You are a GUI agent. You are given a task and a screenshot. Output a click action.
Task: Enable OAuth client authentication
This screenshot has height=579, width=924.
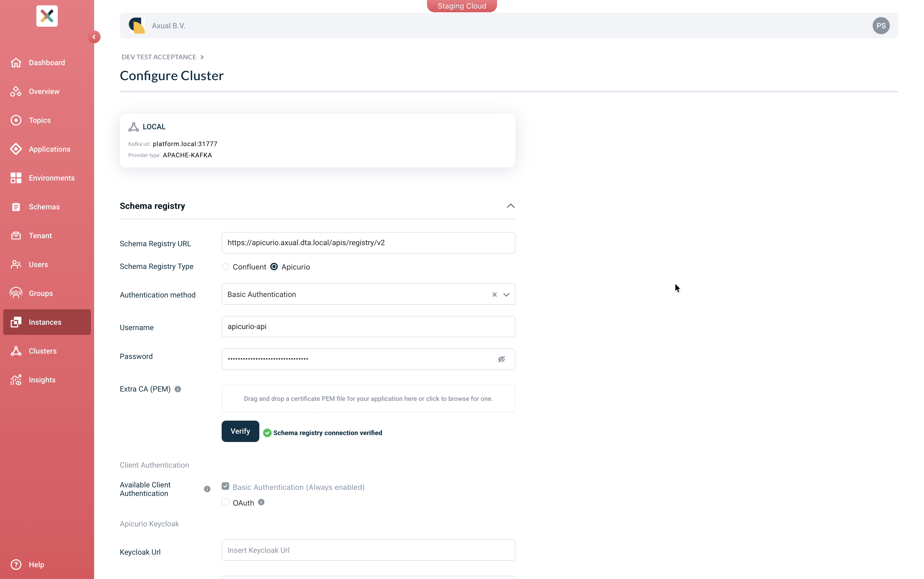(225, 502)
